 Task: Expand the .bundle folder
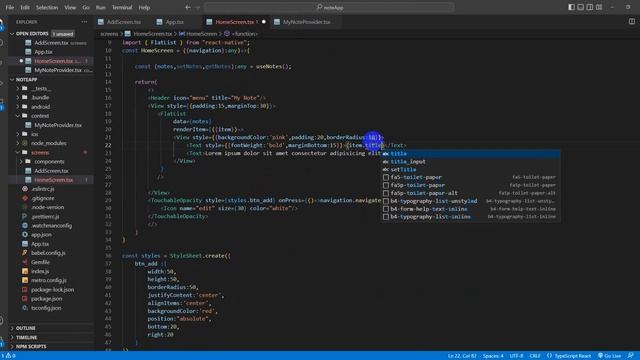click(x=40, y=98)
